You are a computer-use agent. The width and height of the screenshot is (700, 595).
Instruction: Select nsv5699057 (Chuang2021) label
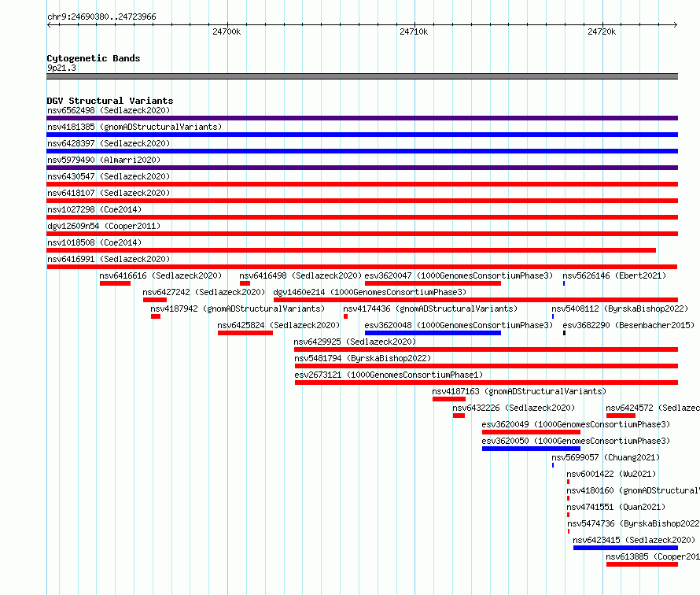click(606, 457)
